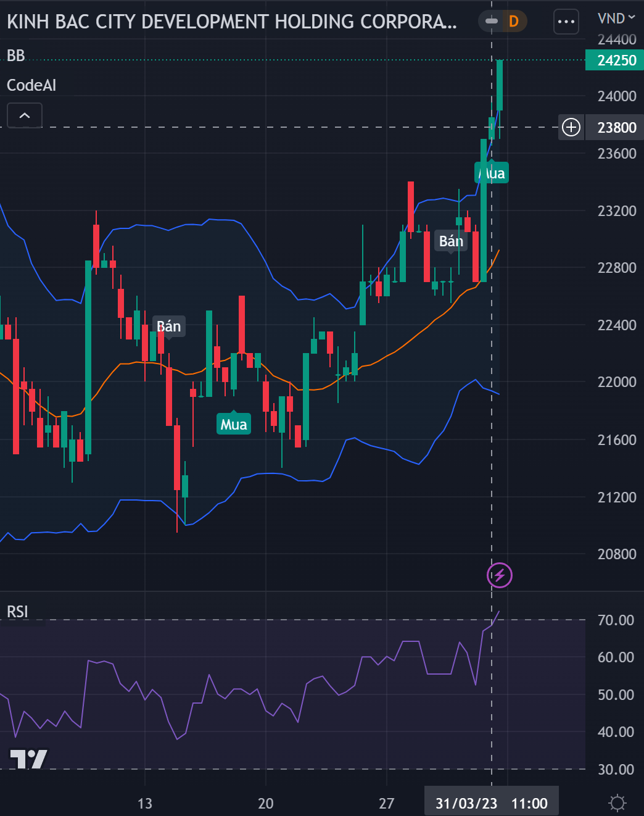Toggle the market status pill next to D
Image resolution: width=644 pixels, height=816 pixels.
[x=492, y=22]
